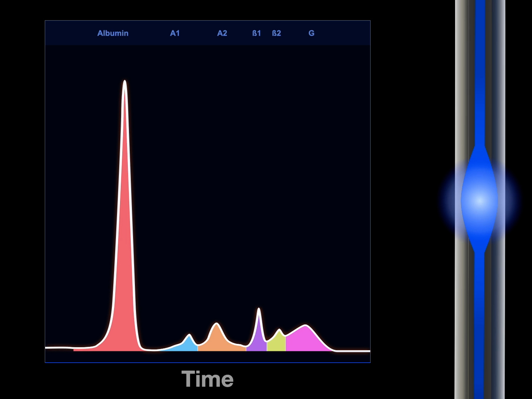Click the orange A2 filled region
532x399 pixels.
217,340
